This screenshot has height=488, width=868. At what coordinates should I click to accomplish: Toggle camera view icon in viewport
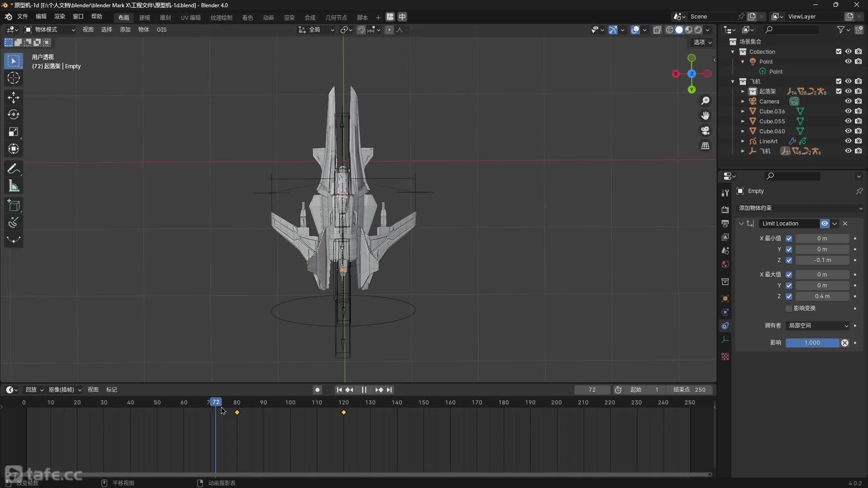click(705, 131)
